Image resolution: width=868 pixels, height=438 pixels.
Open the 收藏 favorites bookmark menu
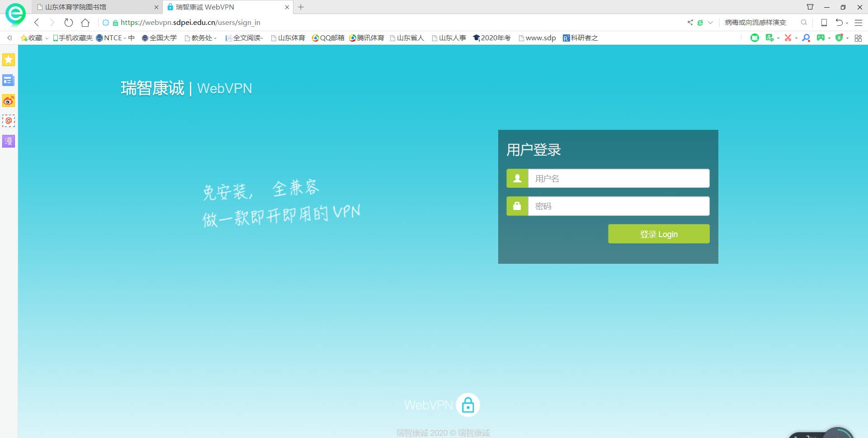point(34,38)
